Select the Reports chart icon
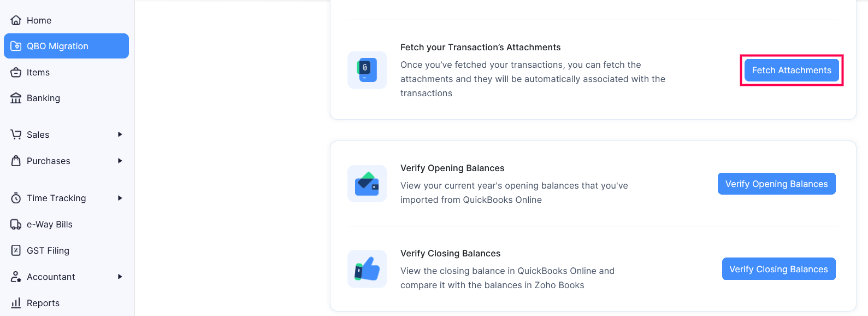 tap(16, 303)
